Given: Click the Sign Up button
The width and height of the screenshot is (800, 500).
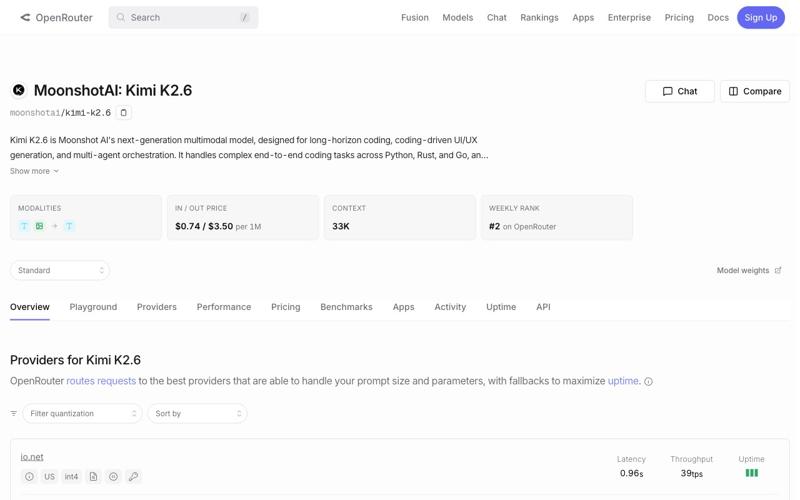Looking at the screenshot, I should click(x=761, y=17).
